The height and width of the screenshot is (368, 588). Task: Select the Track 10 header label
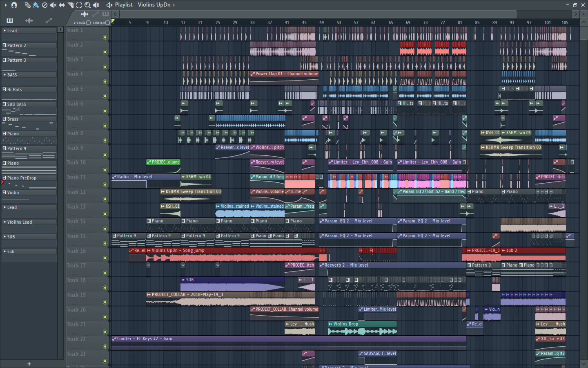pyautogui.click(x=76, y=163)
